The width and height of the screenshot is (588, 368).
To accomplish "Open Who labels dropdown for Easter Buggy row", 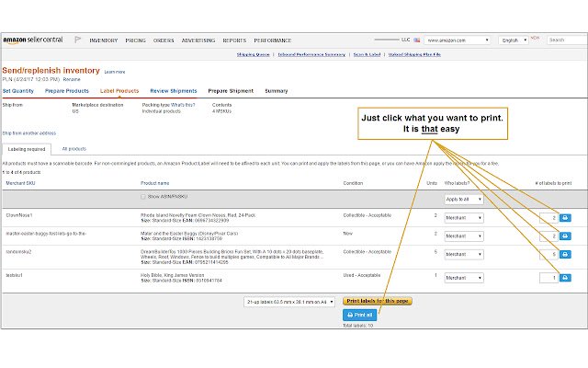I will coord(464,236).
